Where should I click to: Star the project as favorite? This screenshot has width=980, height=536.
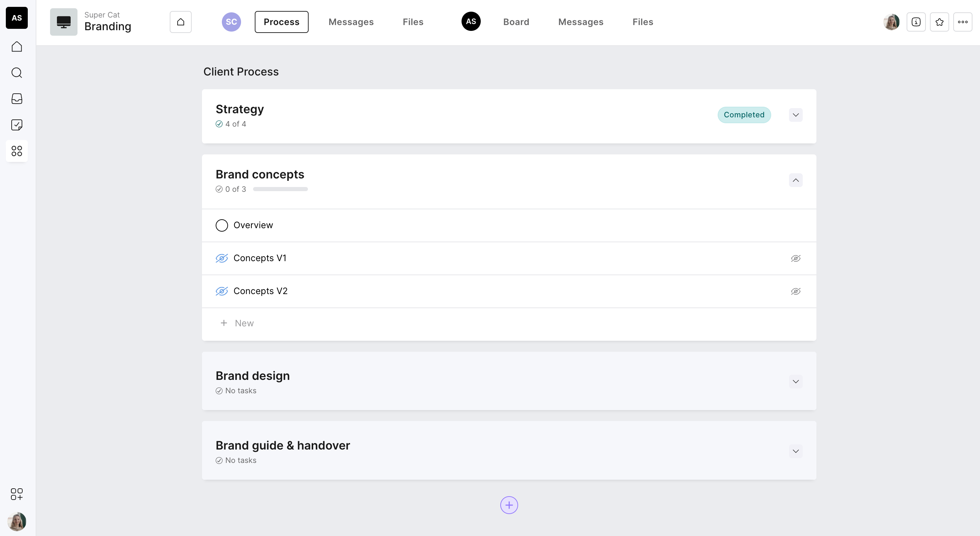tap(939, 22)
